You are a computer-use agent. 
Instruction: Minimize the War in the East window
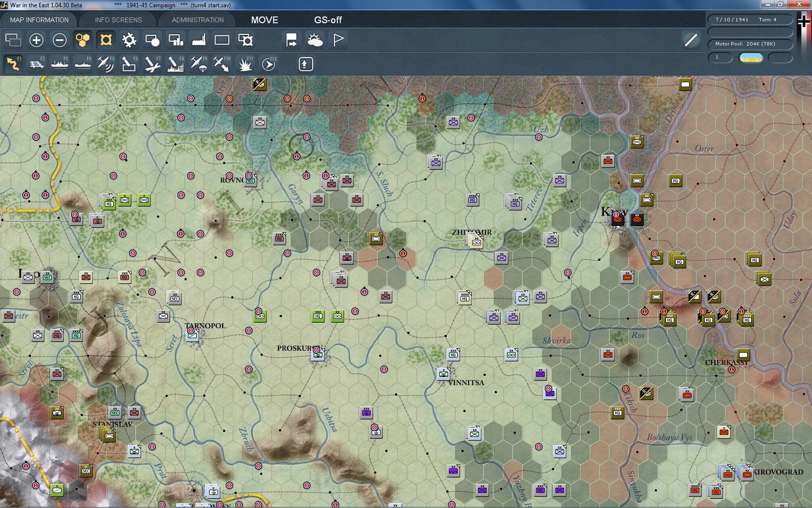point(768,4)
